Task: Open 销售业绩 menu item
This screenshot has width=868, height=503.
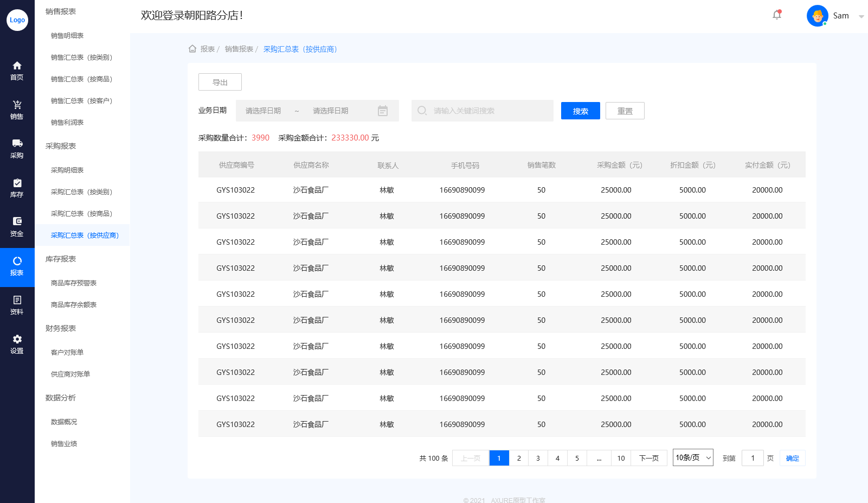Action: tap(64, 444)
